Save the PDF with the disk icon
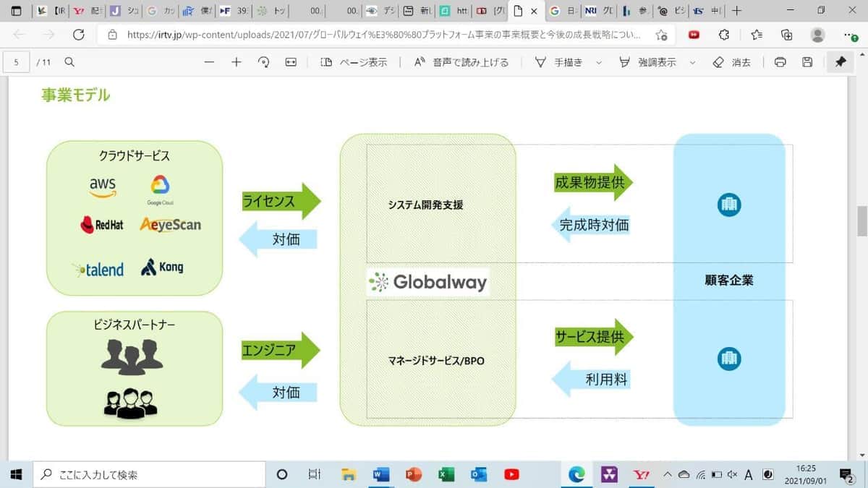Image resolution: width=868 pixels, height=488 pixels. tap(807, 62)
